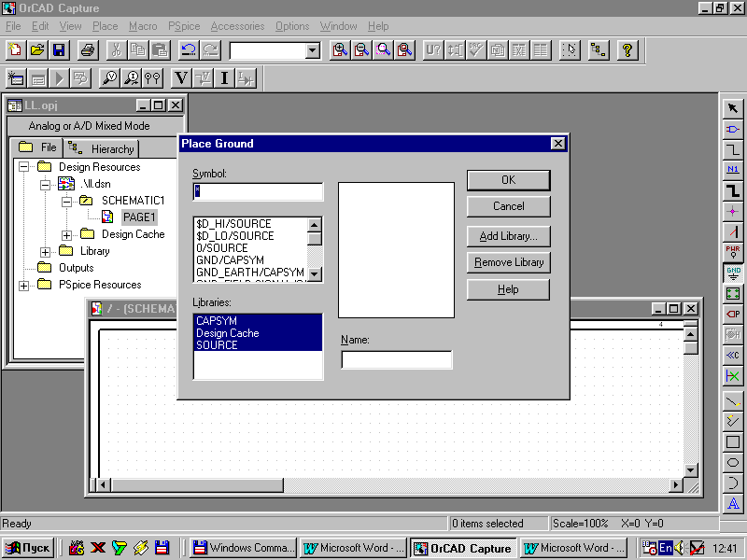747x560 pixels.
Task: Select the Place Wire tool
Action: coord(733,149)
